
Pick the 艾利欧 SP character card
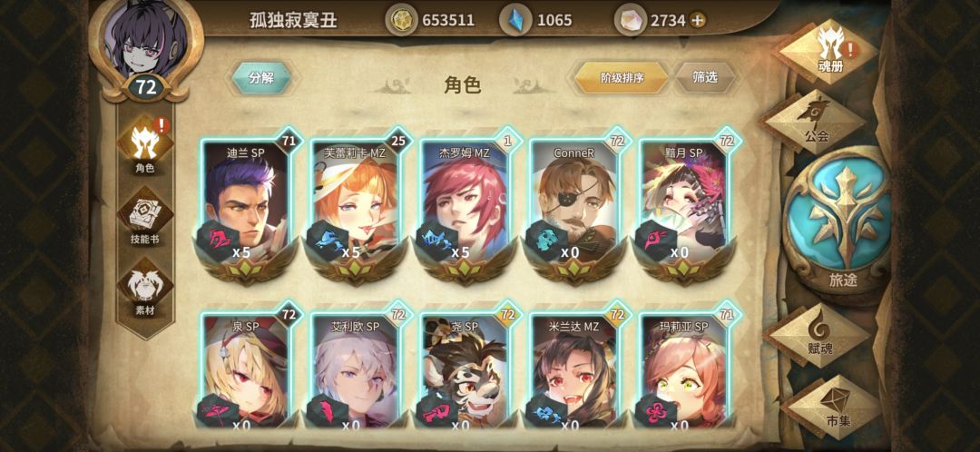[x=355, y=368]
